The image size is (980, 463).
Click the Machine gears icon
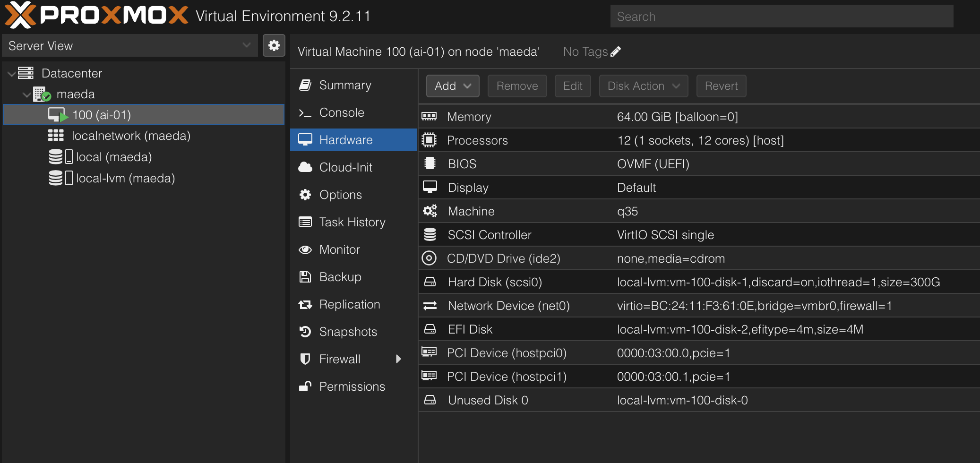click(430, 211)
